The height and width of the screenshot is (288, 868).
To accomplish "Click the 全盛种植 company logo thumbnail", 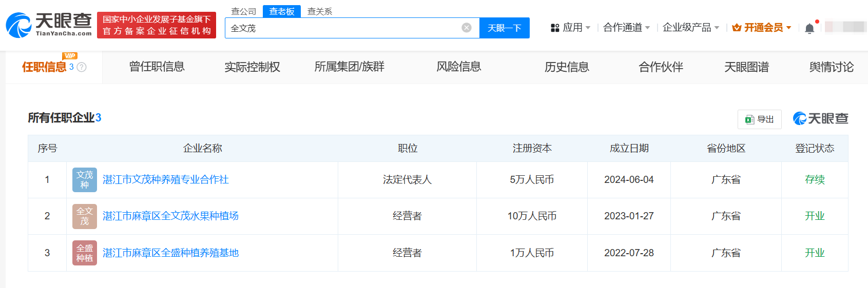I will pyautogui.click(x=85, y=253).
